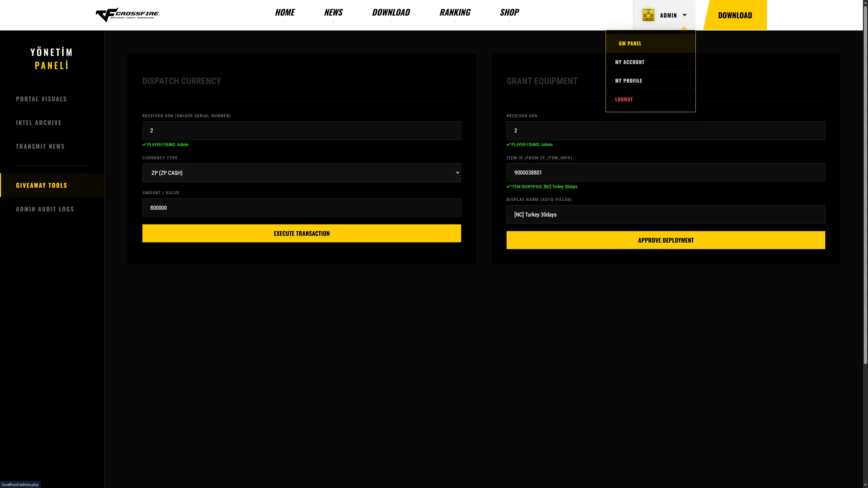
Task: Open the DOWNLOAD navigation menu item
Action: (x=391, y=13)
